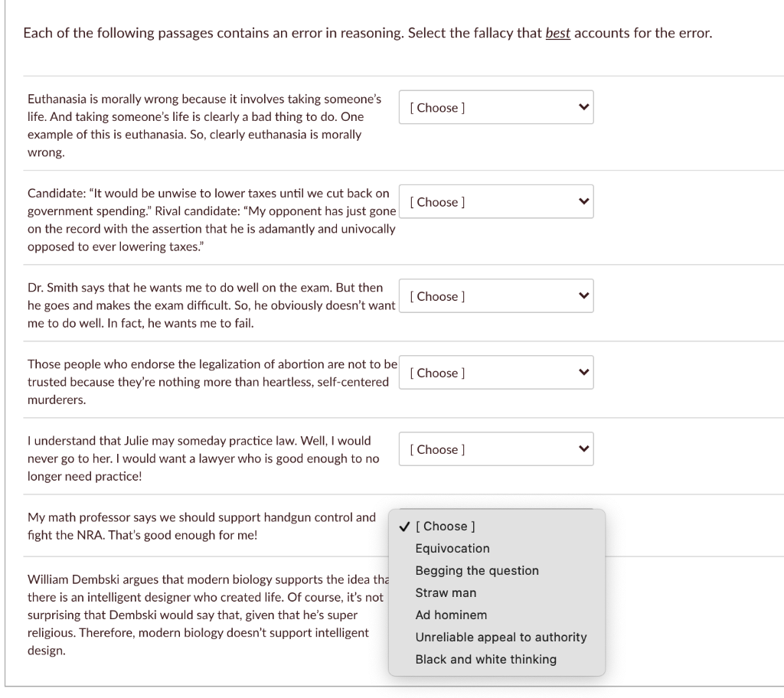Viewport: 784px width, 698px height.
Task: Open the fallacy dropdown for the euthanasia passage
Action: 496,107
